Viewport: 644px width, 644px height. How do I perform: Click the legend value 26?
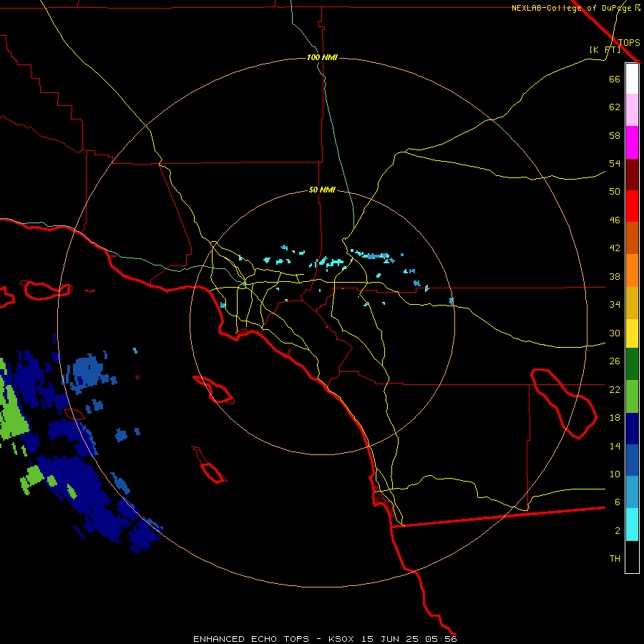[x=615, y=361]
